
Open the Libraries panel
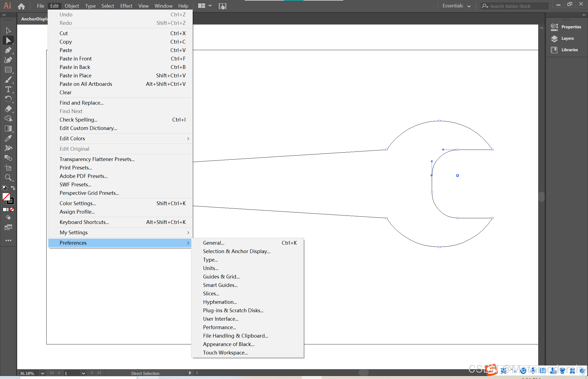569,50
